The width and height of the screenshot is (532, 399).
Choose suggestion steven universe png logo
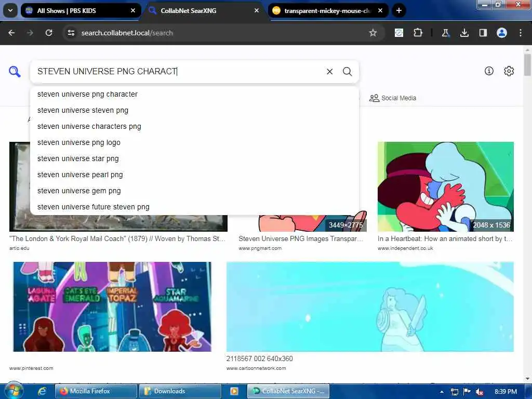(194, 142)
